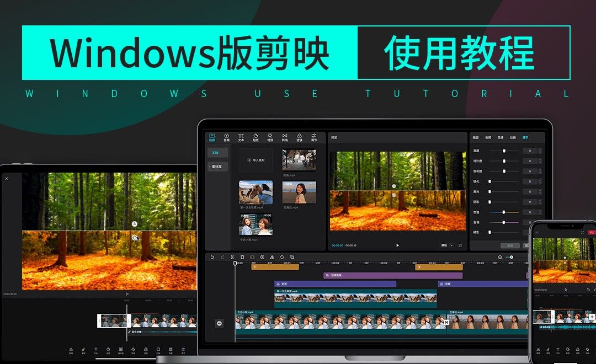
Task: Click the reverse playback icon in timeline toolbar
Action: [262, 257]
